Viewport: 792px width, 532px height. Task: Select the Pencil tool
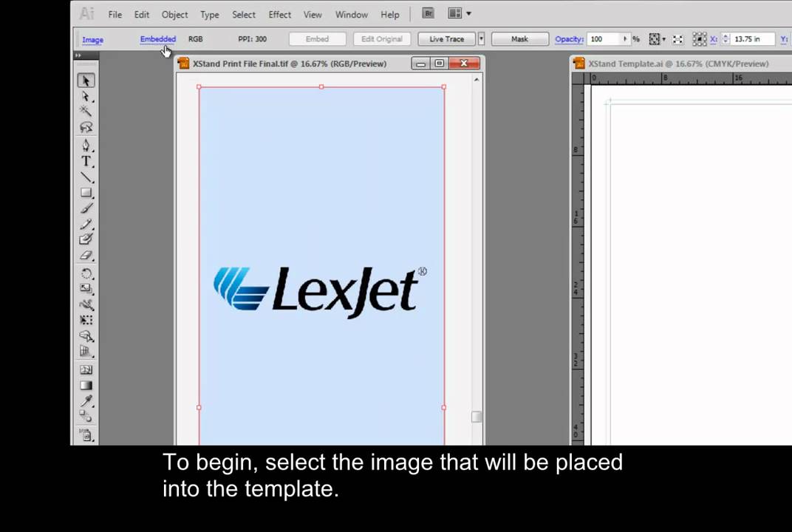click(86, 224)
